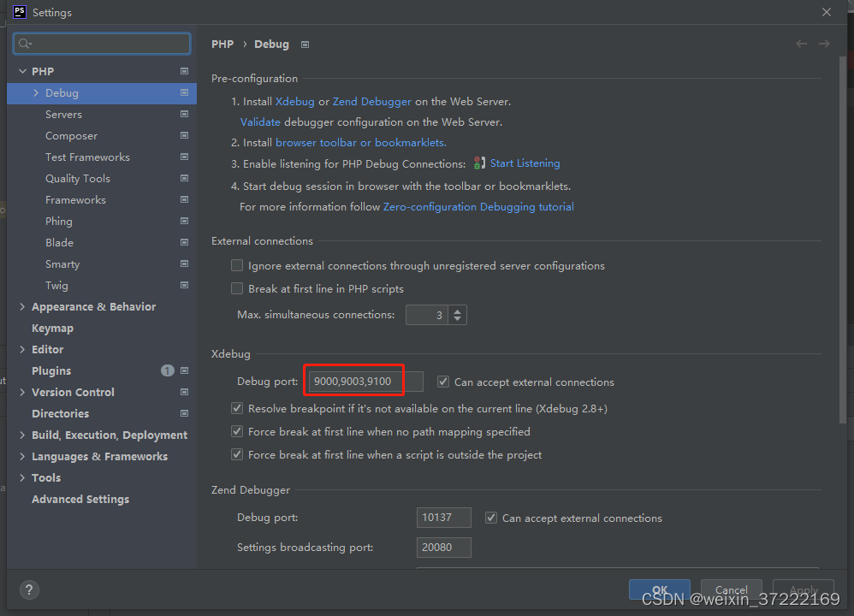Screen dimensions: 854x616
Task: Click project-level icon beside PHP tree node
Action: click(x=184, y=71)
